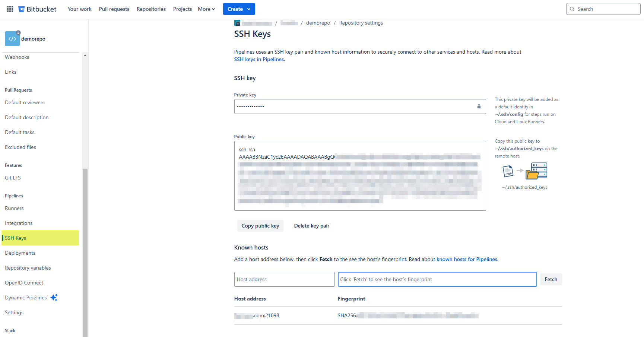This screenshot has width=644, height=337.
Task: Click the 'Pipelines' sidebar section label
Action: (x=14, y=196)
